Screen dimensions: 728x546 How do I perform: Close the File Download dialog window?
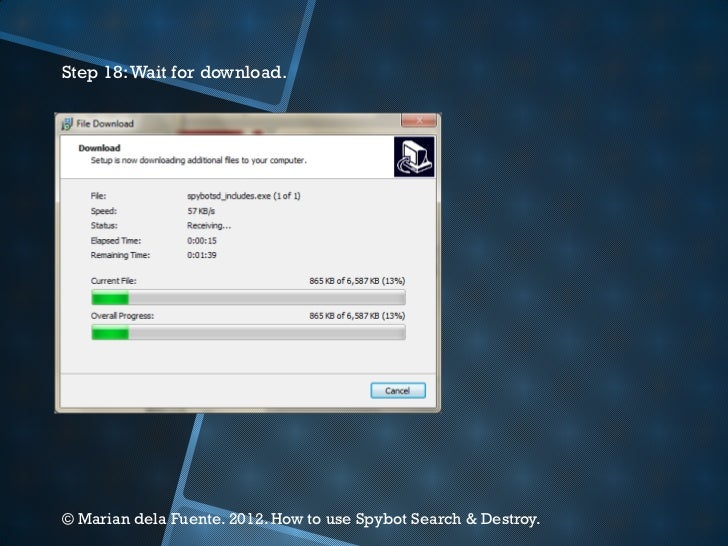(419, 121)
